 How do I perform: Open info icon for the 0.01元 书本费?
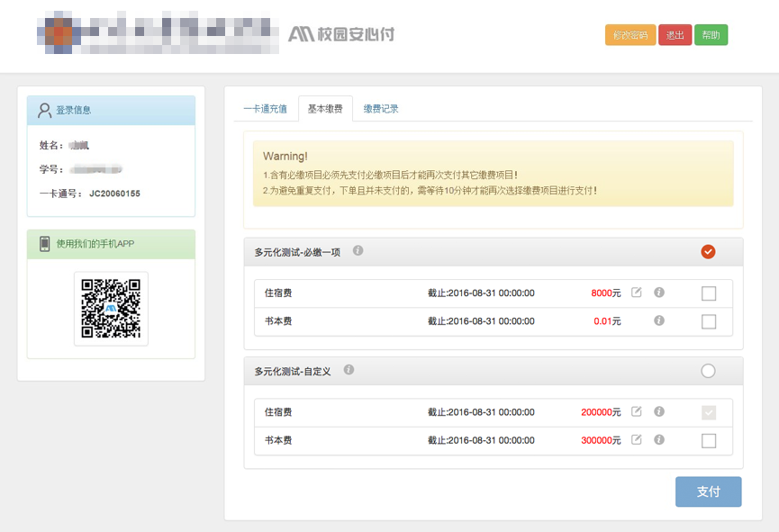pyautogui.click(x=659, y=320)
